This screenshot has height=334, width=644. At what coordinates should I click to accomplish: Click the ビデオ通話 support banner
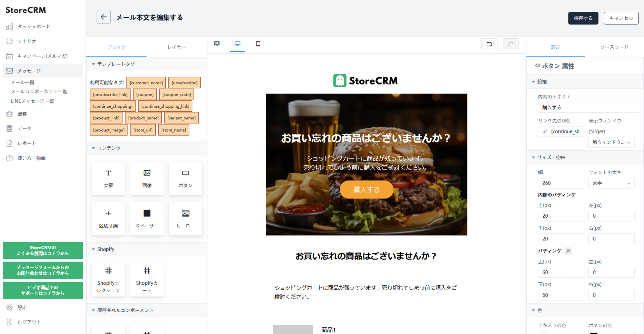(43, 290)
